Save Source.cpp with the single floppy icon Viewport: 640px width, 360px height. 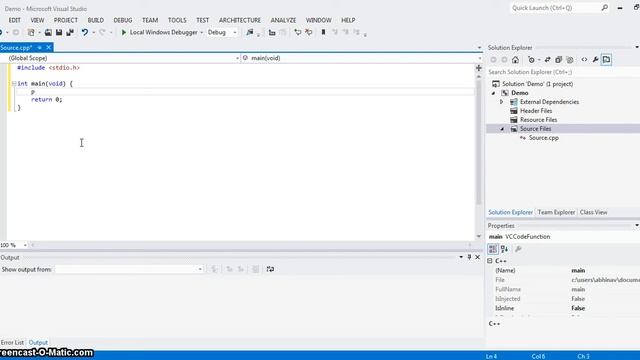59,32
